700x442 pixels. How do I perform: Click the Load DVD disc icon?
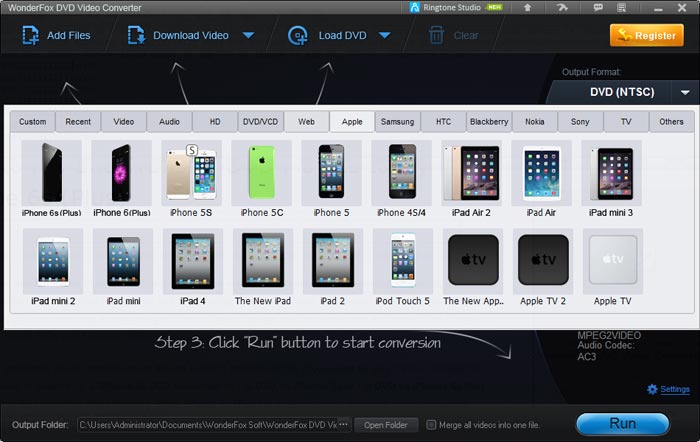[298, 35]
